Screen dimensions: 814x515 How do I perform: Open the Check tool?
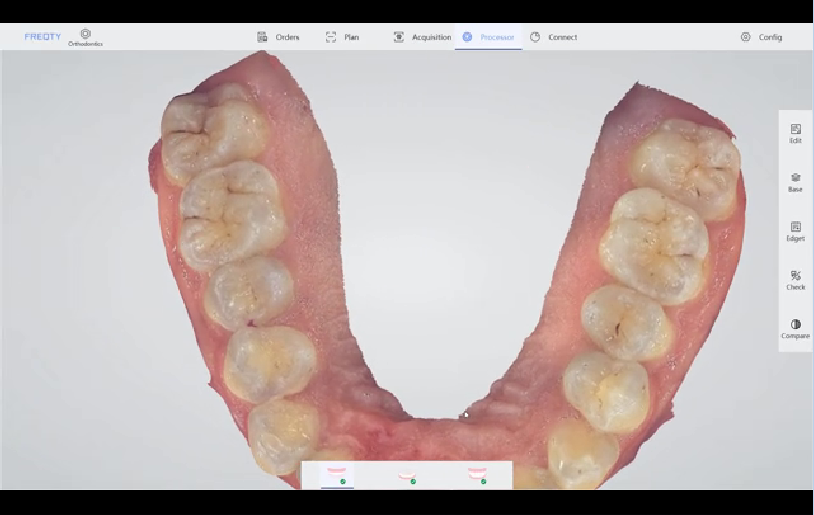[795, 280]
